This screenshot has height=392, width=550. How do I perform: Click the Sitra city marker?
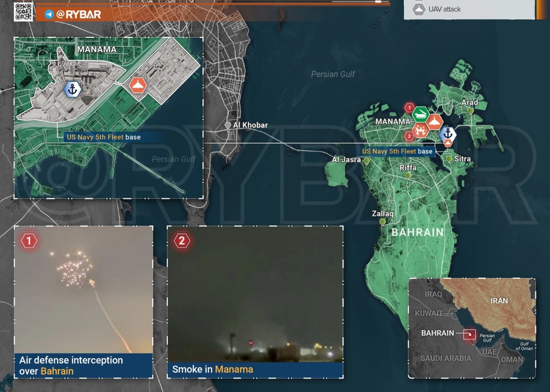point(450,159)
